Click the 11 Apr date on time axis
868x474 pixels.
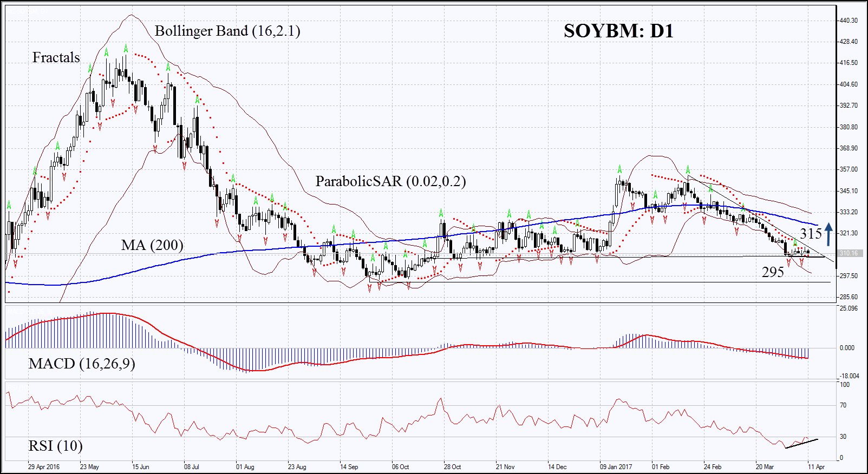(x=816, y=466)
